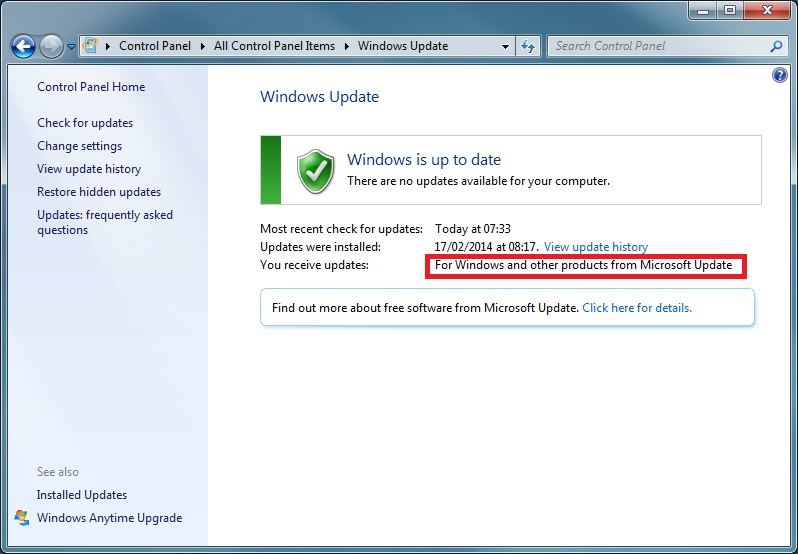Close the Windows Update window

tap(768, 10)
